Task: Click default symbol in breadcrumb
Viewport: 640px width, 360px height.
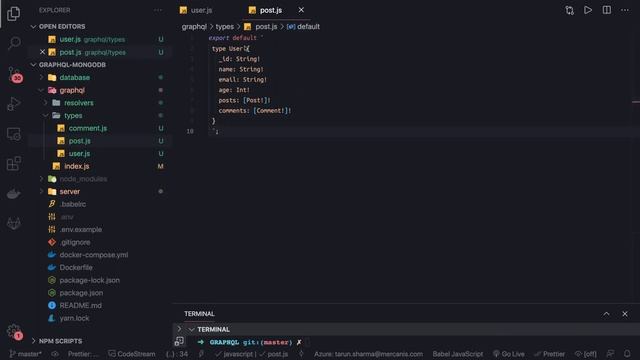Action: (308, 27)
